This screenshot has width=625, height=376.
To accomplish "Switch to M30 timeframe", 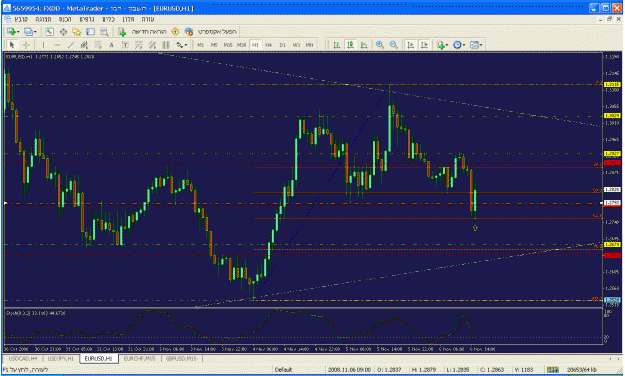I will click(x=242, y=45).
